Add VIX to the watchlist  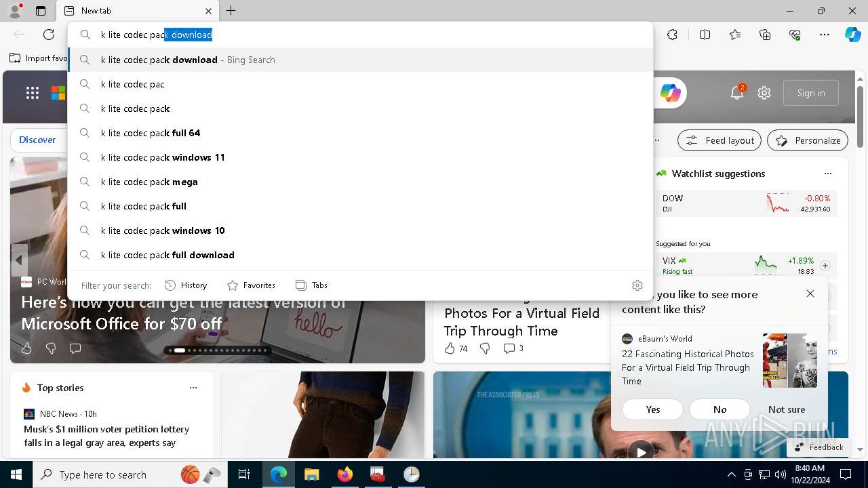point(825,266)
